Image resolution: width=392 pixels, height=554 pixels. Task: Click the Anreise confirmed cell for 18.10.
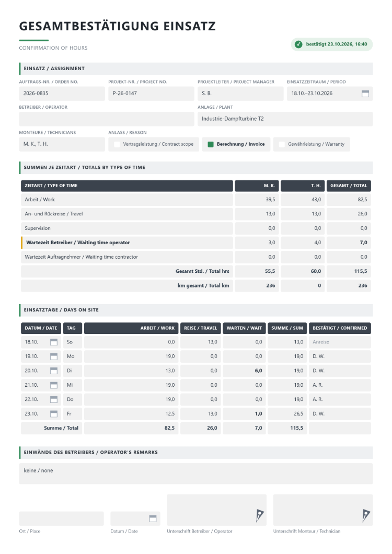point(340,342)
